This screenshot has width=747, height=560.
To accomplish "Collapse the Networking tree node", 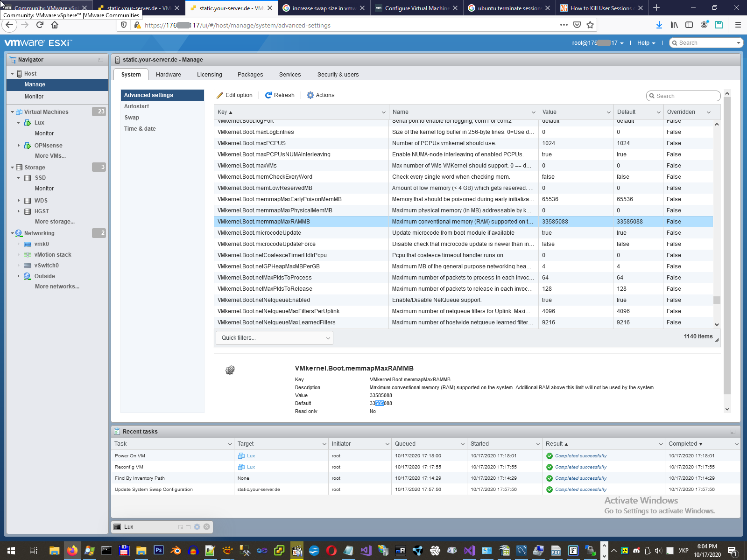I will 13,233.
